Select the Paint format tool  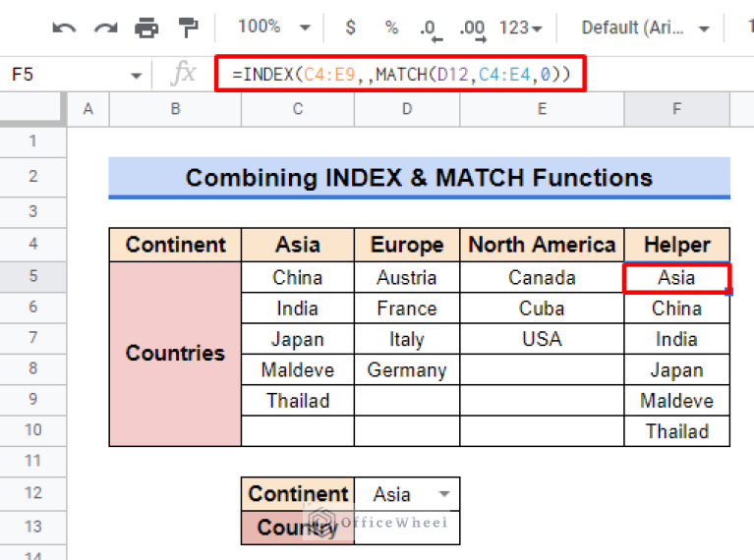(188, 28)
